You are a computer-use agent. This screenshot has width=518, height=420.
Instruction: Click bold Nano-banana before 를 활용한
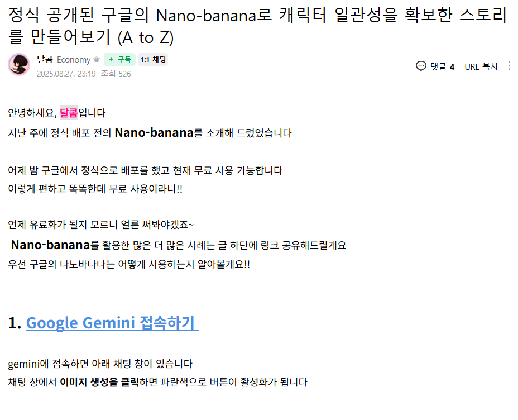click(x=51, y=245)
